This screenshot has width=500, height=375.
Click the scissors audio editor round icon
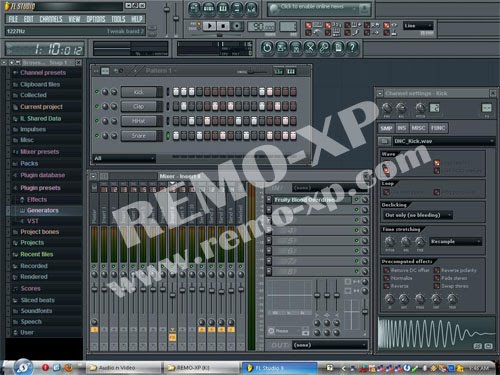310,48
